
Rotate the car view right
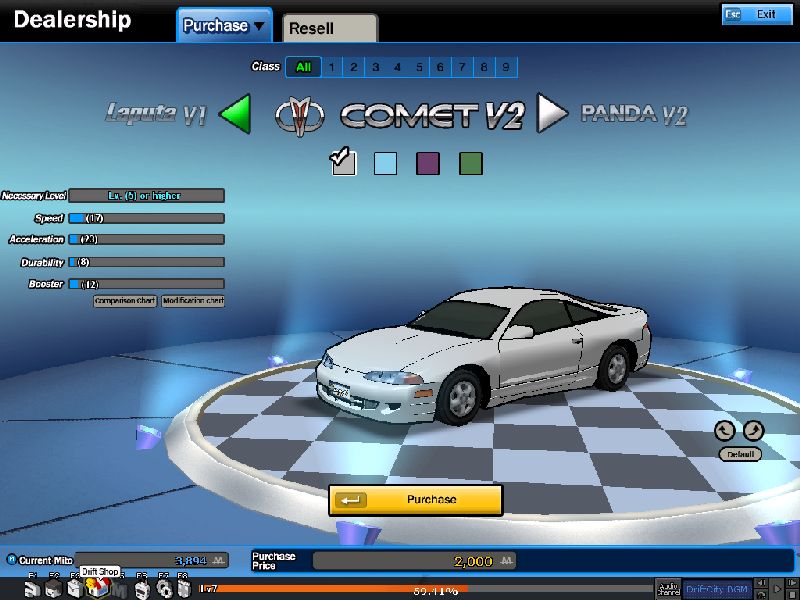coord(753,431)
